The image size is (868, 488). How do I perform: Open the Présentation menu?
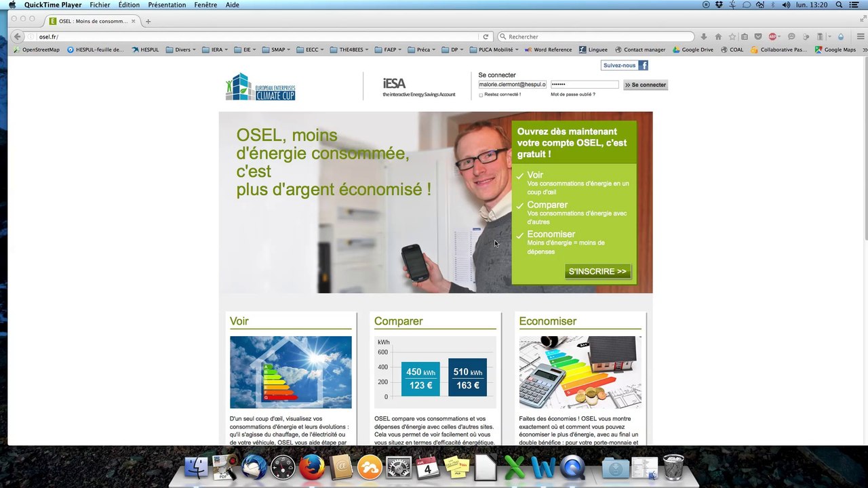tap(167, 5)
